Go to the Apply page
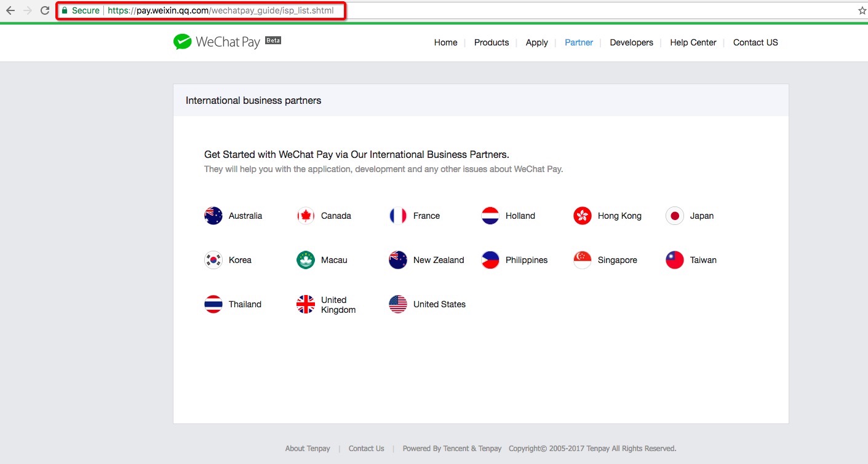 pos(536,42)
